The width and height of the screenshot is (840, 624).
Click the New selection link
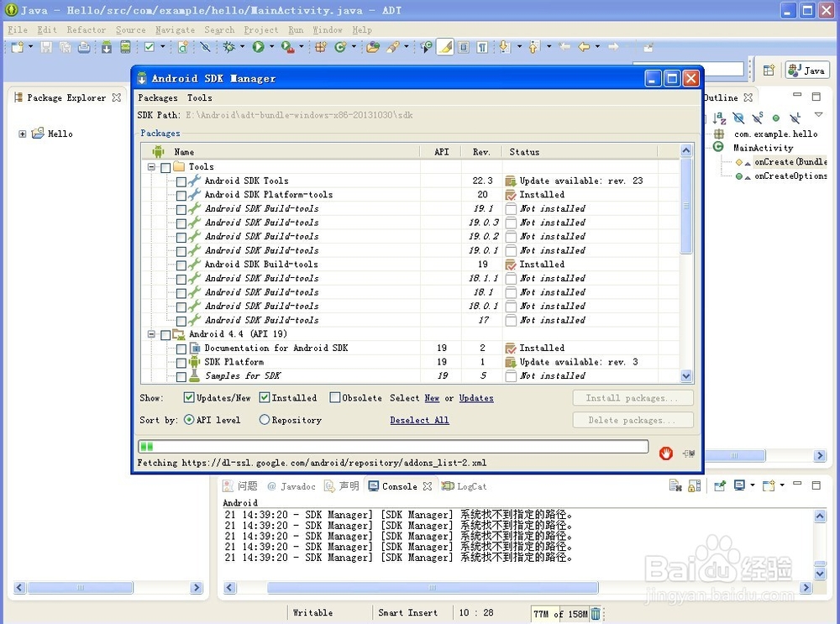tap(432, 398)
